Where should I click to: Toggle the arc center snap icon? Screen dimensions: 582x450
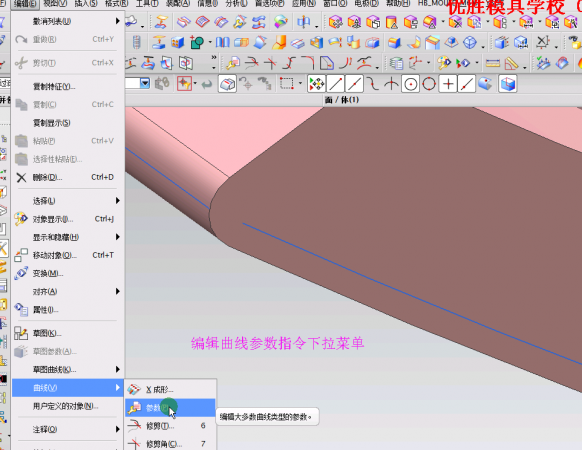pyautogui.click(x=411, y=84)
